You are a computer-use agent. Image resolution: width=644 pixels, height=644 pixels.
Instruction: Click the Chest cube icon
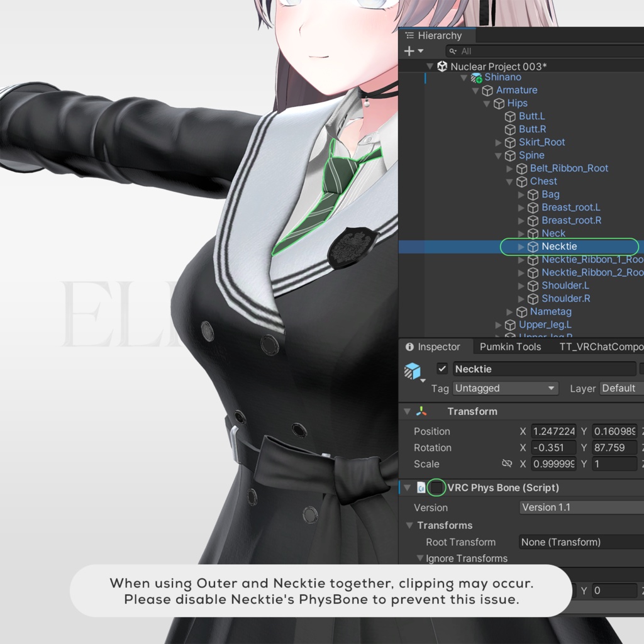tap(521, 182)
